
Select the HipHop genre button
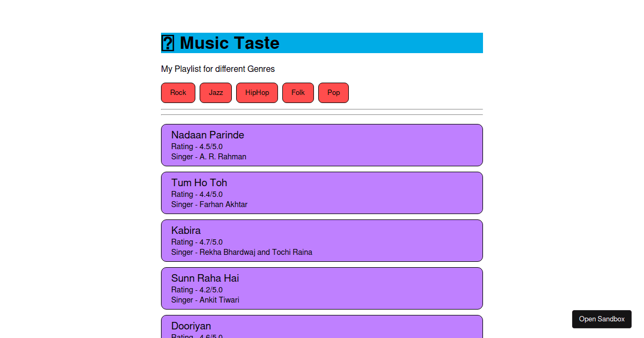point(257,92)
